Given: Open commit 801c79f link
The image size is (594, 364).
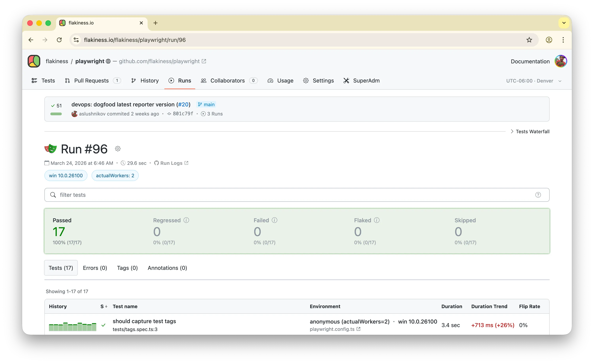Looking at the screenshot, I should pos(183,114).
